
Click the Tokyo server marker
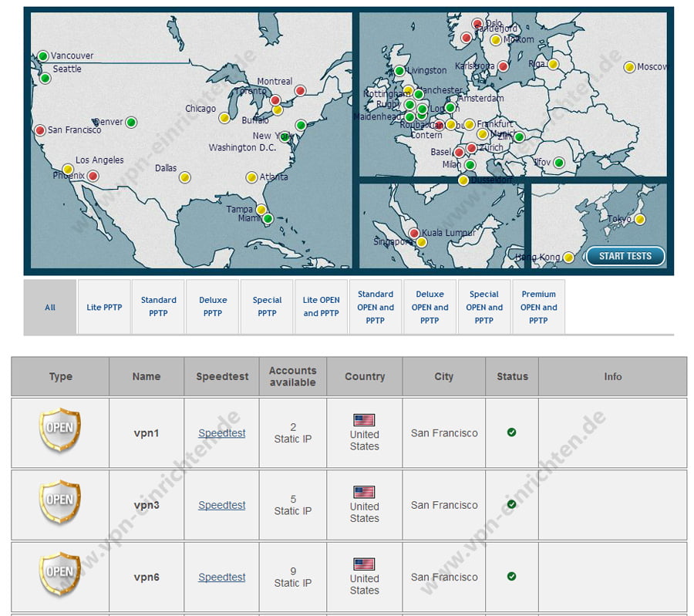(x=639, y=219)
